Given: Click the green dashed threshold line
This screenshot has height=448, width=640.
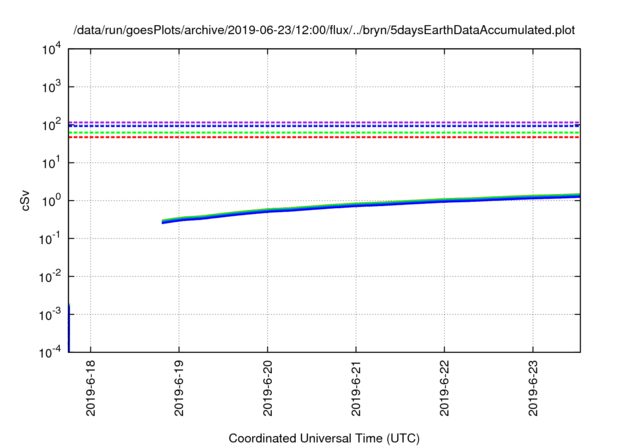Looking at the screenshot, I should coord(324,133).
